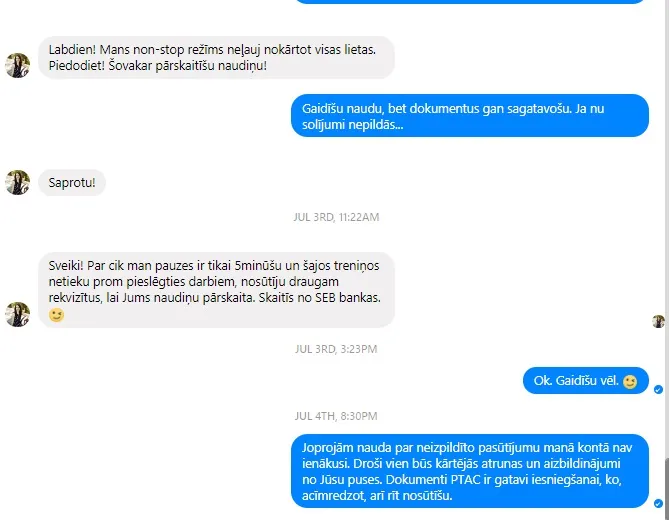Click the 'JUL 4TH, 8:30PM' timestamp
669x520 pixels.
coord(336,416)
